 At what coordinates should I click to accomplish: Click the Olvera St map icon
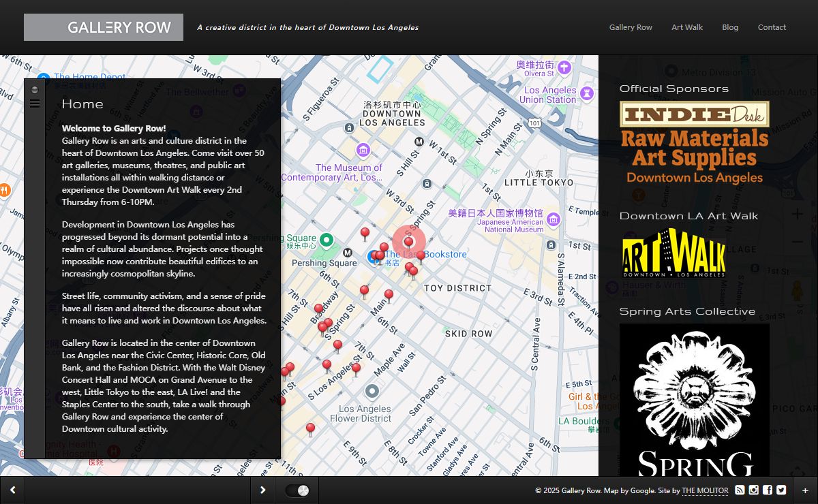(x=564, y=67)
